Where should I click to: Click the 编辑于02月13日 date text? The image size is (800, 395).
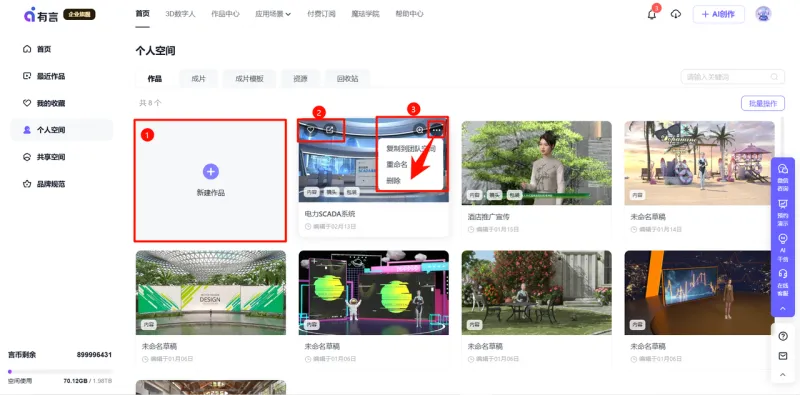click(x=334, y=227)
